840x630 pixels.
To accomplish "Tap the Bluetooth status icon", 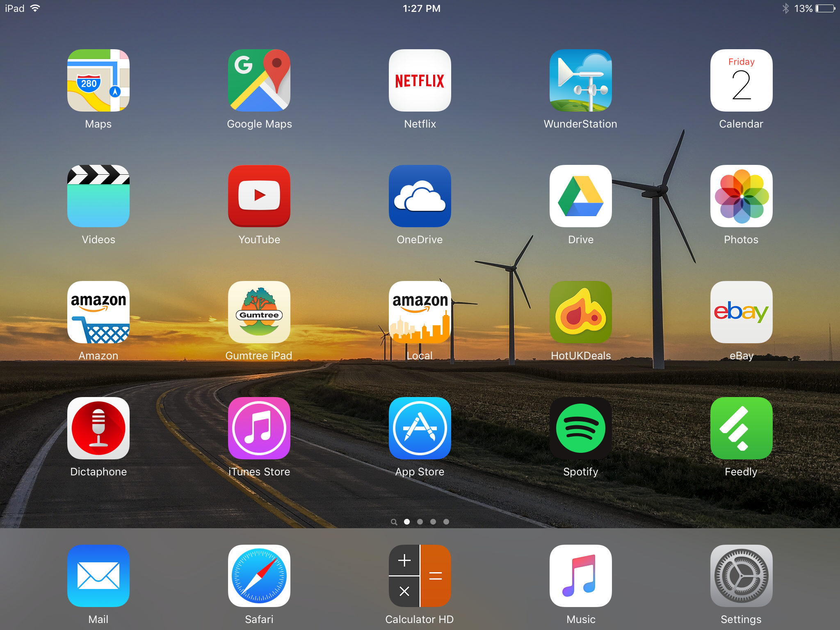I will [785, 8].
